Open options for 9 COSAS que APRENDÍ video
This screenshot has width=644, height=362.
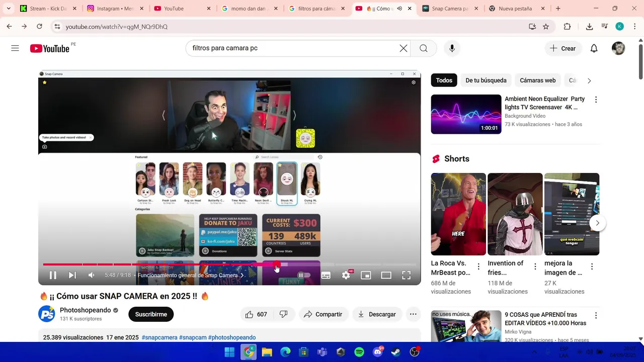click(596, 315)
